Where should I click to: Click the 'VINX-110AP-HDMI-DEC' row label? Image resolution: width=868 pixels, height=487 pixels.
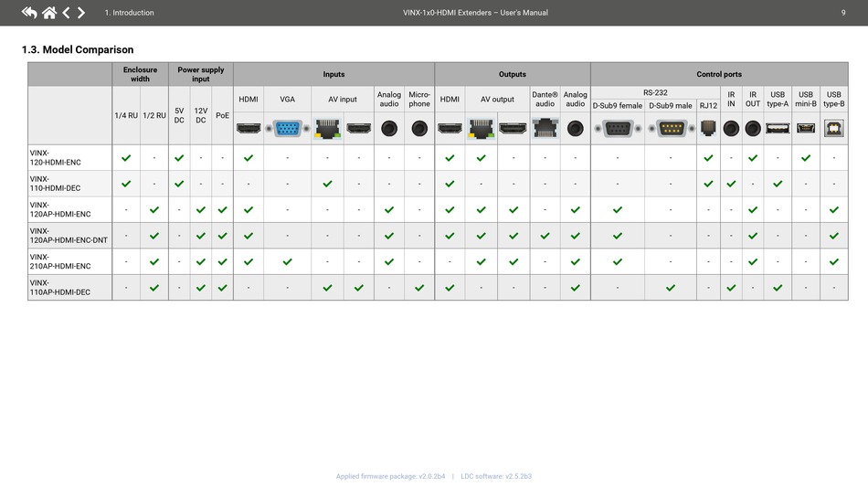59,287
